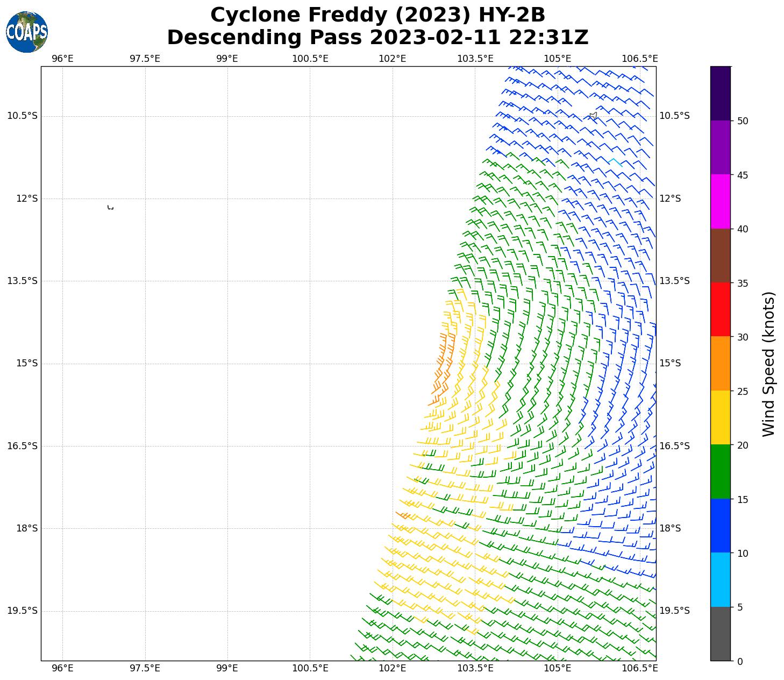784x680 pixels.
Task: Click the green 15–20 knots colorbar segment
Action: point(720,471)
